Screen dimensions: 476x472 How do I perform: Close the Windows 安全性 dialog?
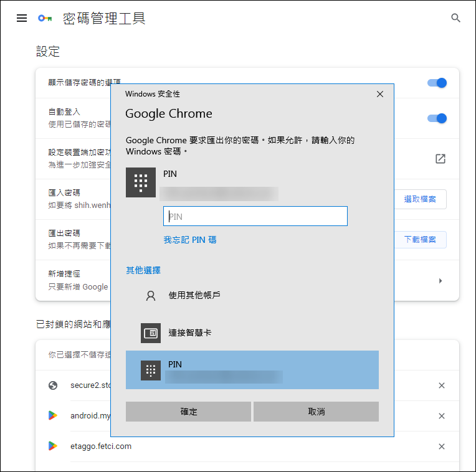[380, 94]
